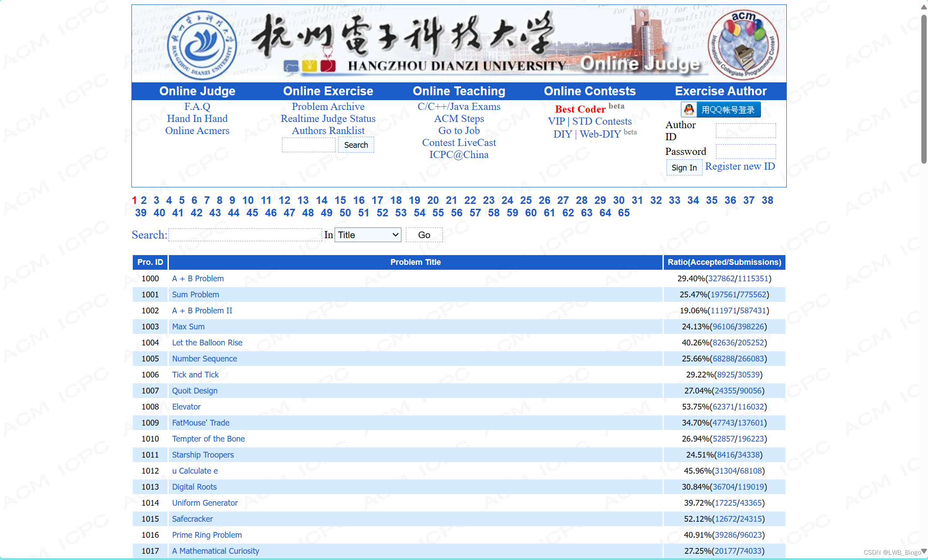Click the scrollbar down arrow

point(924,551)
